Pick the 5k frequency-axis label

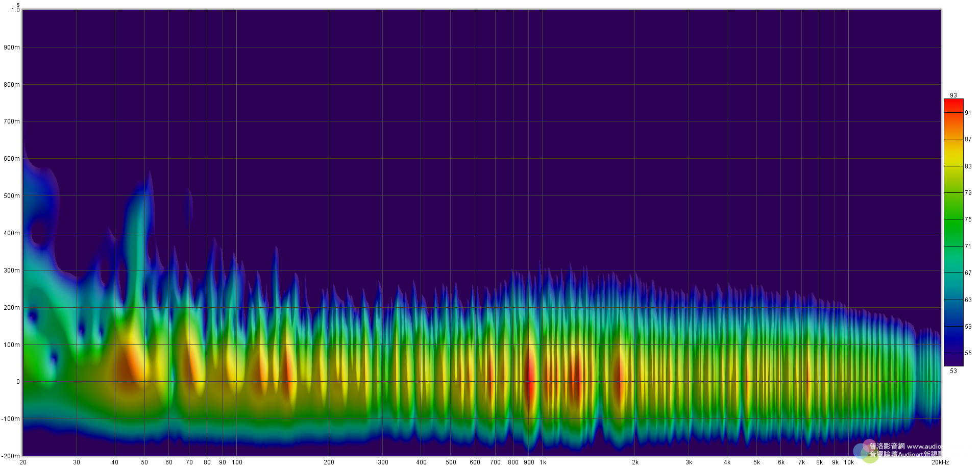[x=757, y=462]
